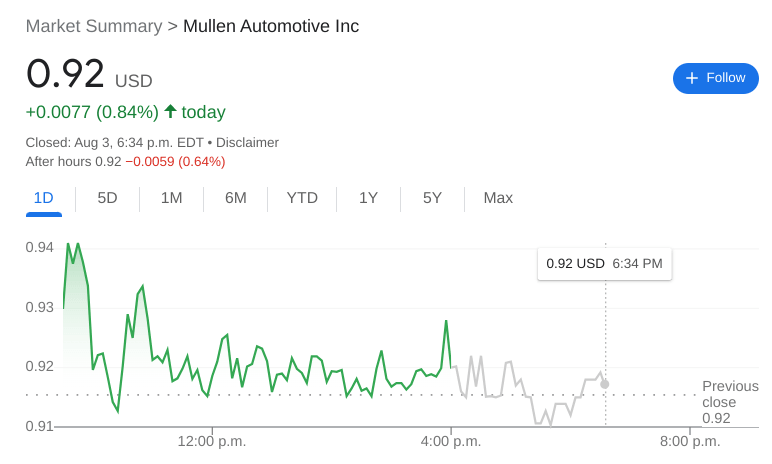Click the gray 6:34 PM chart marker dot
772x464 pixels.
[605, 384]
